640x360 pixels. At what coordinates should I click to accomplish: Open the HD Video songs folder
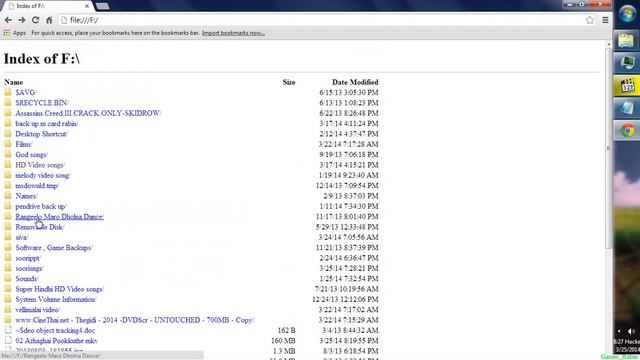40,165
